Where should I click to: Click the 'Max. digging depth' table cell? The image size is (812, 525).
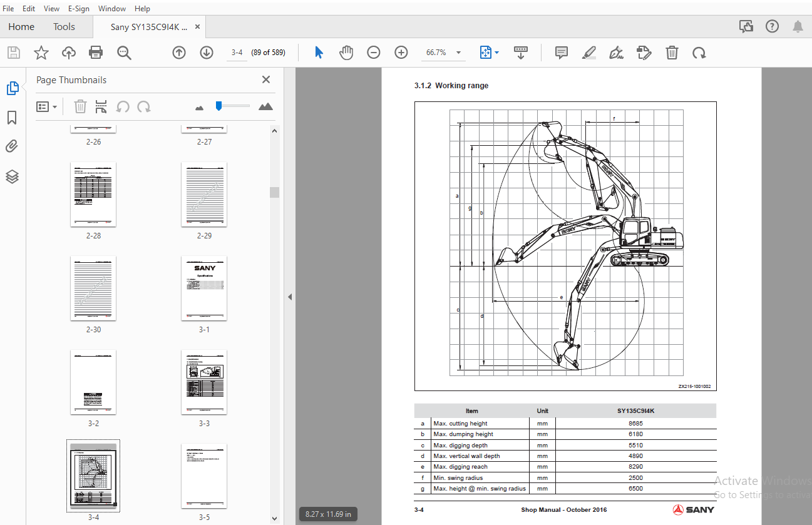pos(480,446)
